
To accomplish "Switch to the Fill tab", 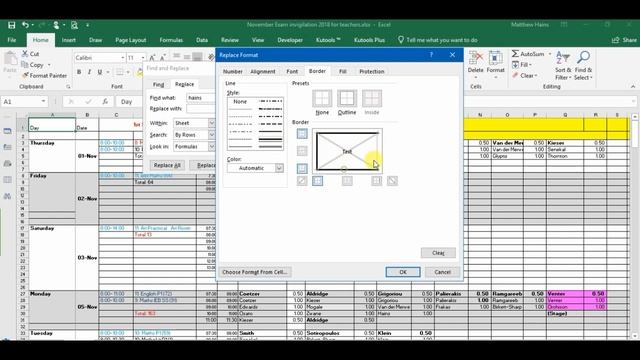I will [x=342, y=71].
